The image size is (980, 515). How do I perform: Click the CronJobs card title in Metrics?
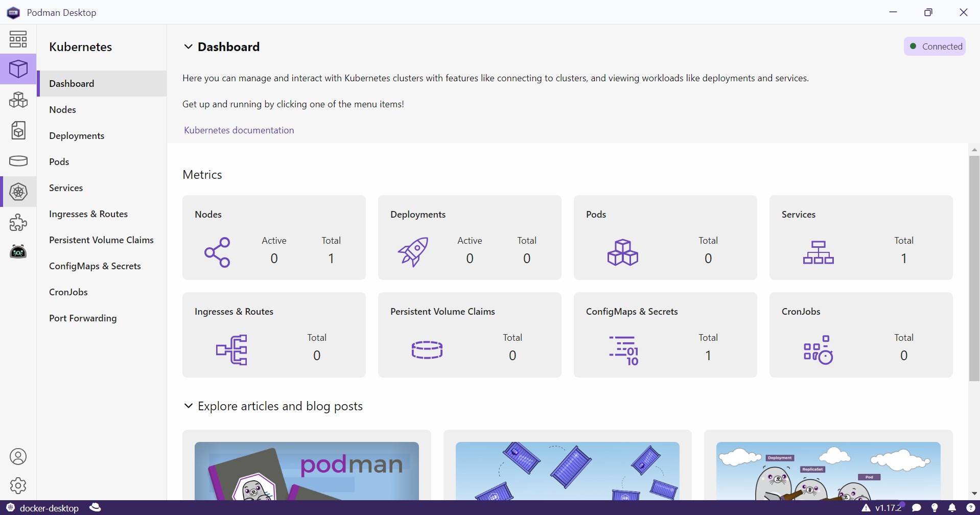[801, 311]
